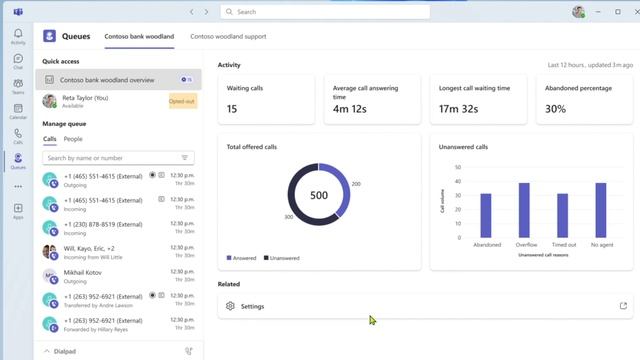
Task: Toggle the Opted-out status for Reta Taylor
Action: [x=182, y=101]
